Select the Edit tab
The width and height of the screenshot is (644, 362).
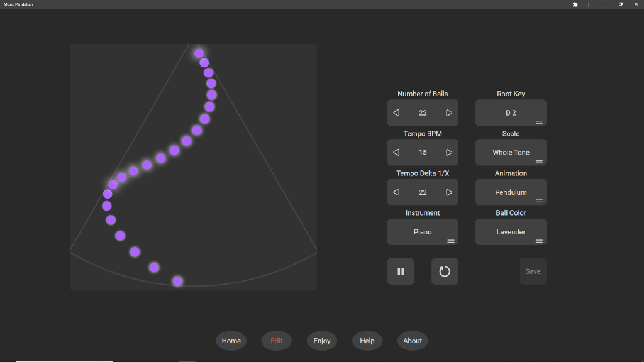pos(277,341)
